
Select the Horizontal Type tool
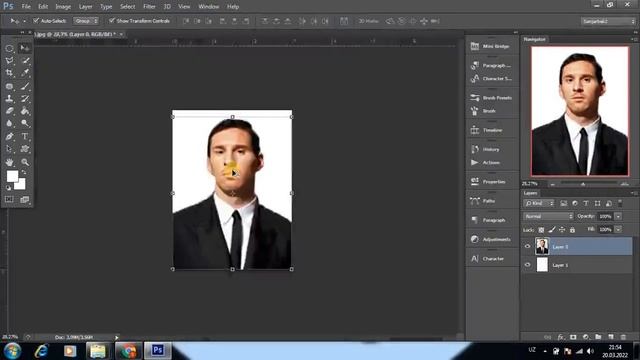tap(25, 136)
